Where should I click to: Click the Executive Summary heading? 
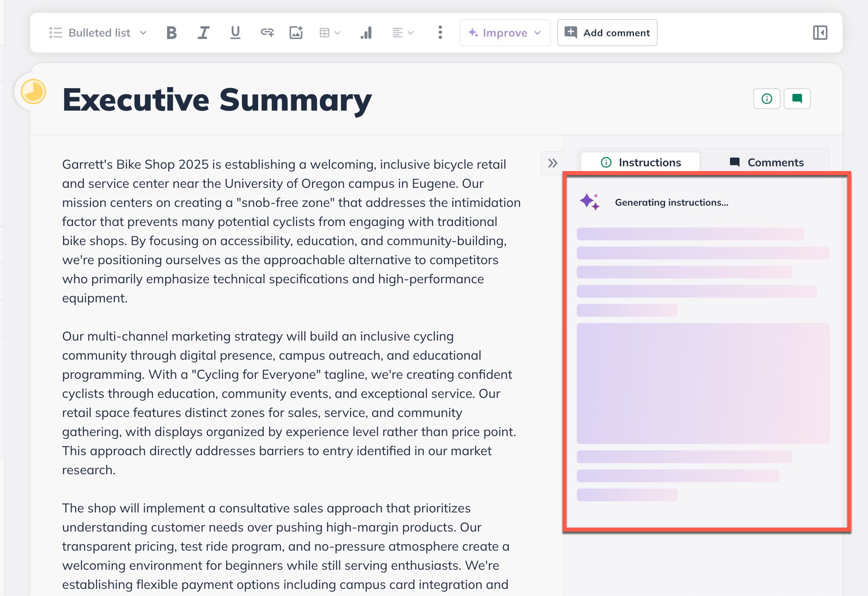[x=217, y=100]
